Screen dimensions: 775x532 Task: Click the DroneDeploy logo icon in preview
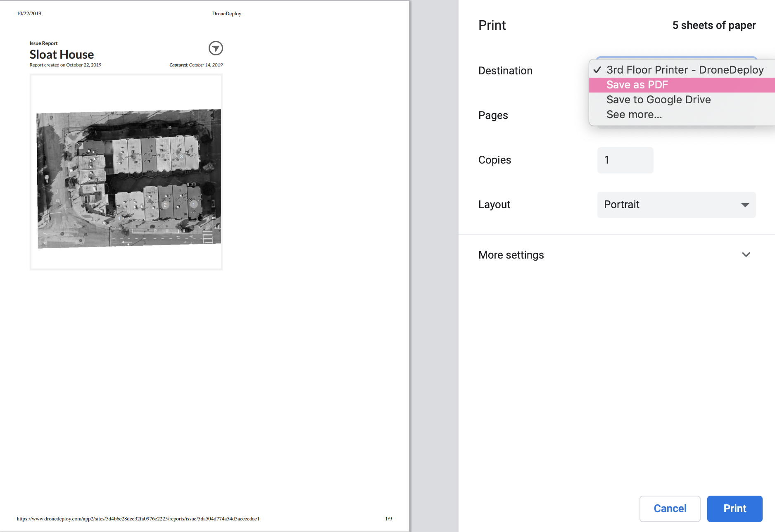(216, 48)
